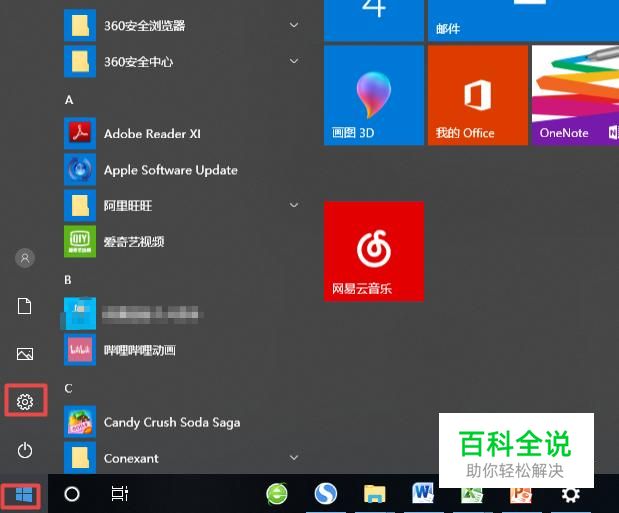Open File Explorer from the taskbar

[x=375, y=494]
